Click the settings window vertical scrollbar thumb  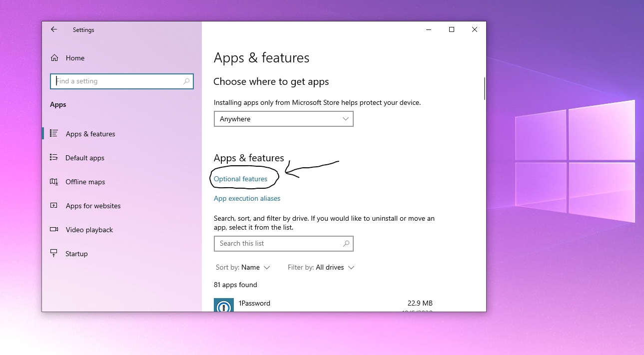(x=484, y=88)
